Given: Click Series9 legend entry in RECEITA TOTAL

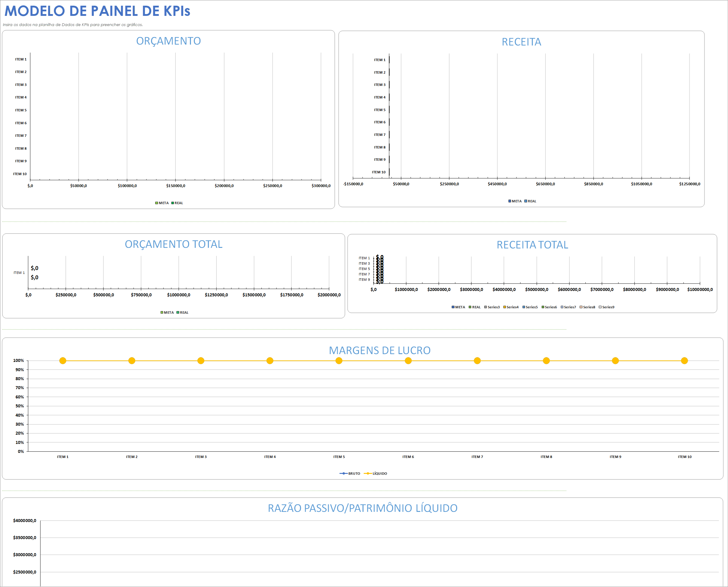Looking at the screenshot, I should (607, 307).
